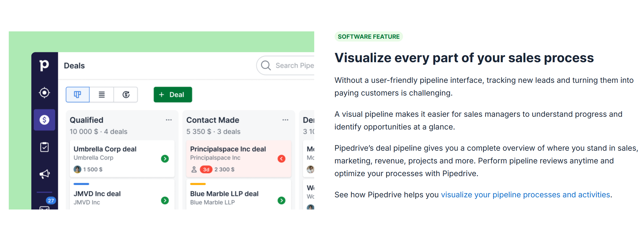Open the Activities clipboard check icon
The width and height of the screenshot is (644, 242).
click(44, 147)
